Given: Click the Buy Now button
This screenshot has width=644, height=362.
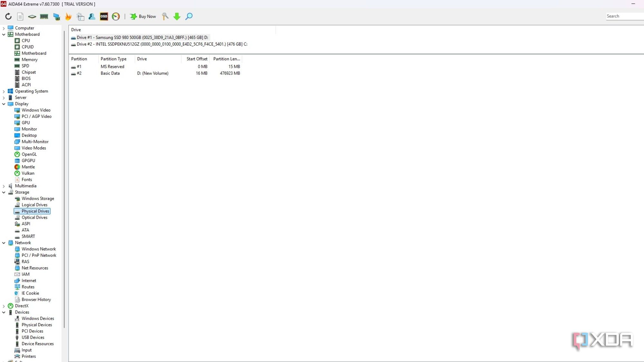Looking at the screenshot, I should tap(143, 16).
